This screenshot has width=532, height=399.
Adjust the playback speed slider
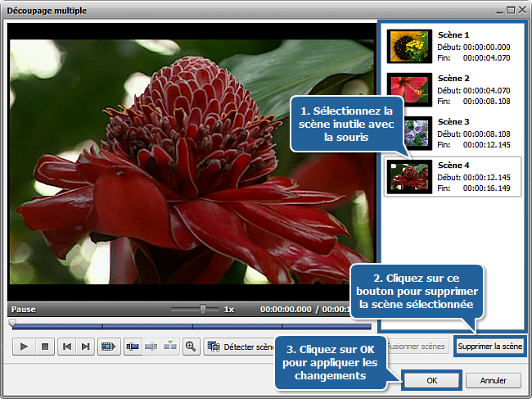point(203,309)
